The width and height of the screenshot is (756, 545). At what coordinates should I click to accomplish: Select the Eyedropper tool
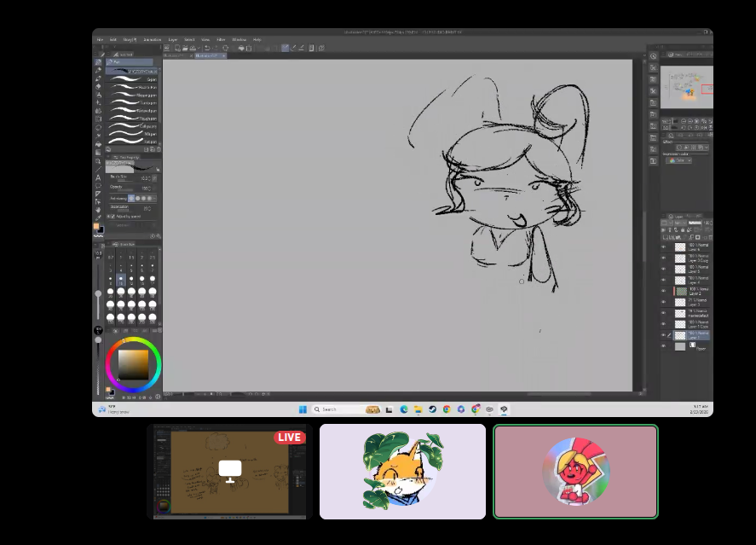click(99, 216)
